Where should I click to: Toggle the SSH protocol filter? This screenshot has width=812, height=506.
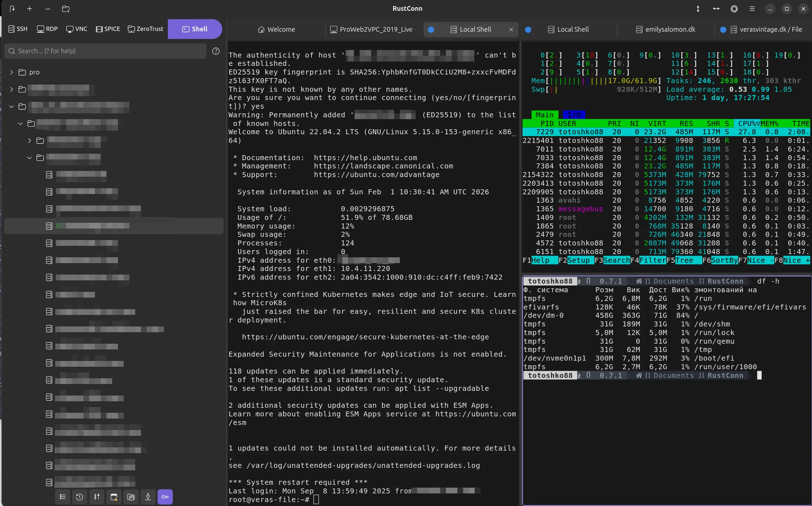tap(18, 29)
